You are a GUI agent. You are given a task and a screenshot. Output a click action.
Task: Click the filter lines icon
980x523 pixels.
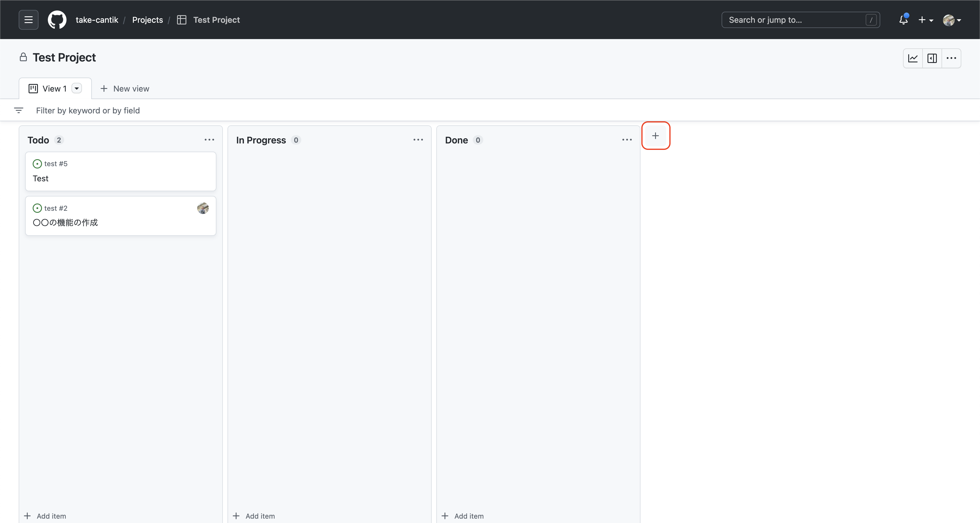point(19,110)
